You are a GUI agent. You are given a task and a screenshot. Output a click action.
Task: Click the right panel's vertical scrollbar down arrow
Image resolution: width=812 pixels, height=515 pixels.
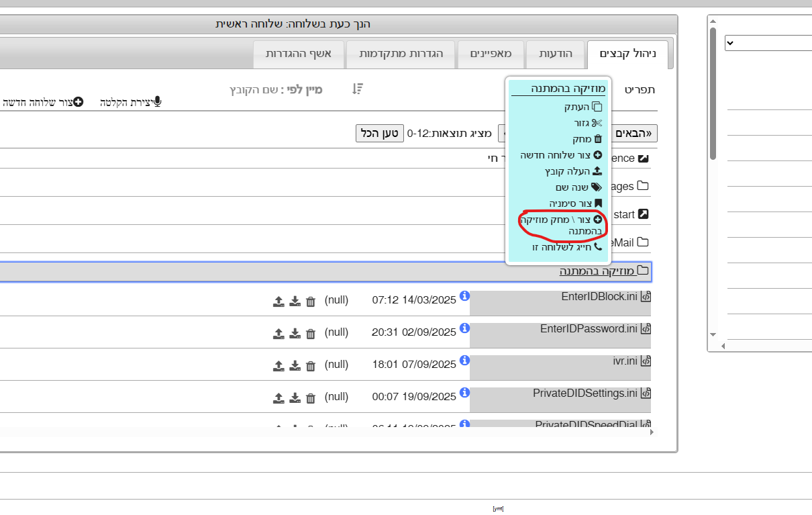pos(713,334)
